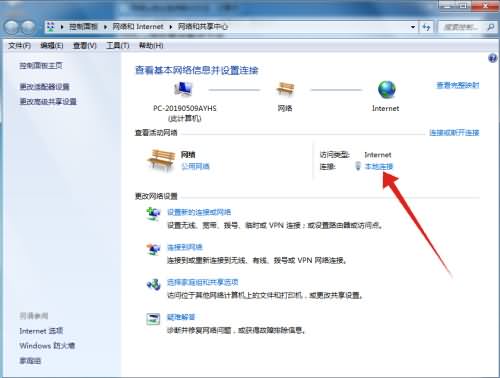Click the network bench icon in map

pyautogui.click(x=285, y=89)
